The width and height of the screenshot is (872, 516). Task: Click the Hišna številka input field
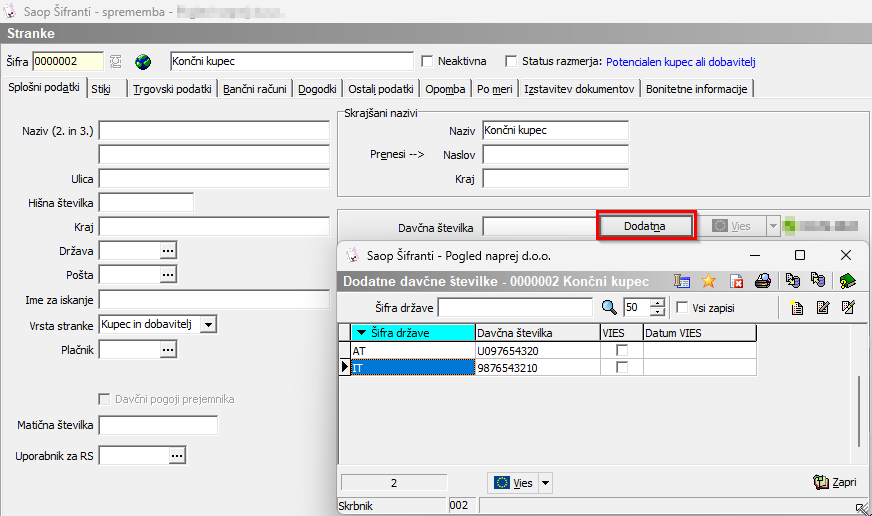(146, 202)
